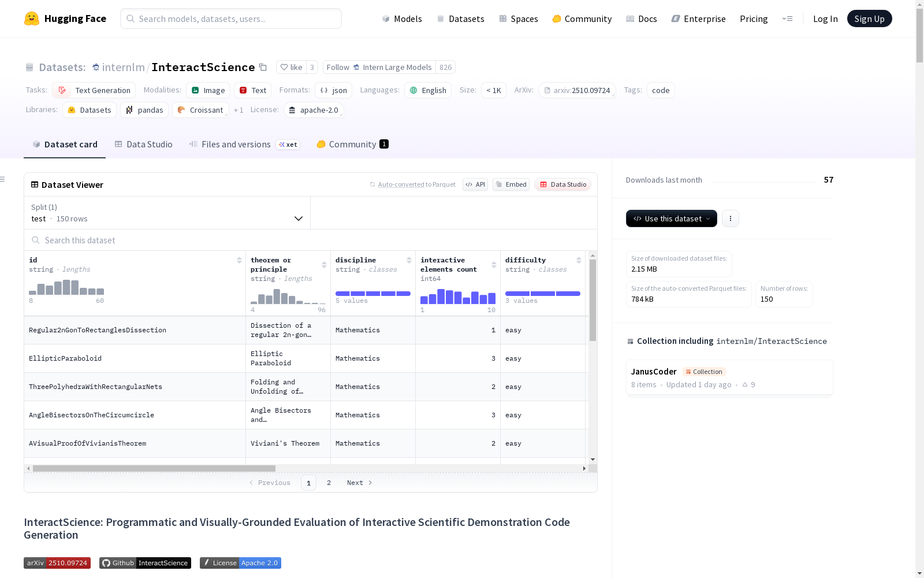This screenshot has height=578, width=924.
Task: Sort the id column with its sort icon
Action: [x=239, y=260]
